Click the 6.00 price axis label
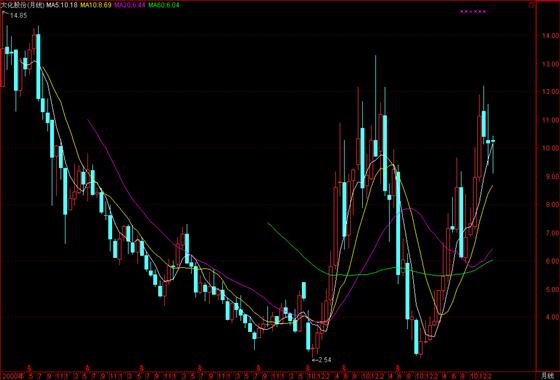 [x=550, y=261]
